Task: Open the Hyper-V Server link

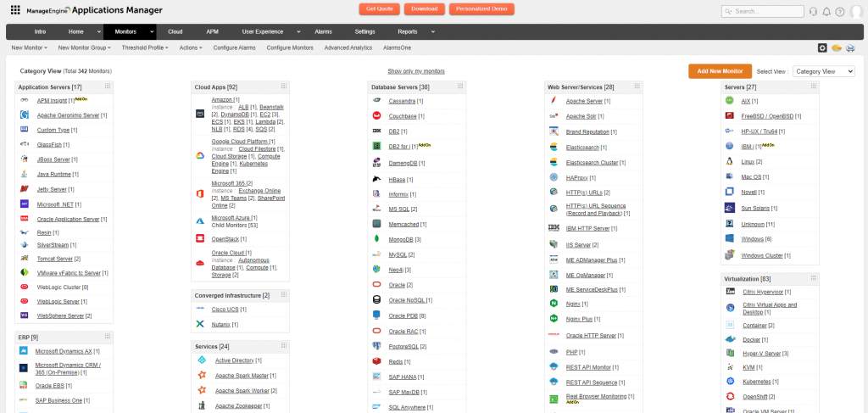Action: [761, 353]
